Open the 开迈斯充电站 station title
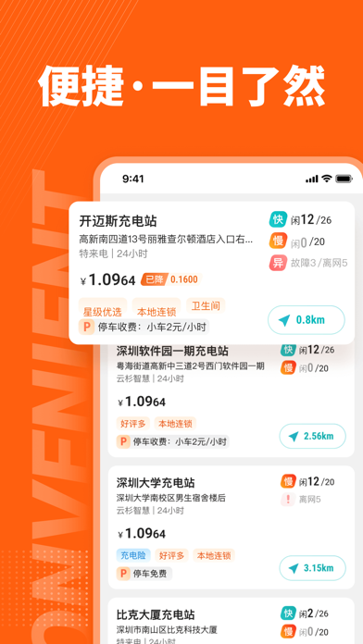 118,221
